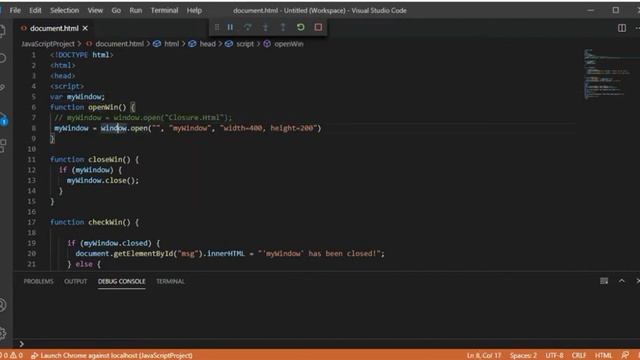This screenshot has width=640, height=360.
Task: Close the document.html editor tab
Action: point(85,28)
